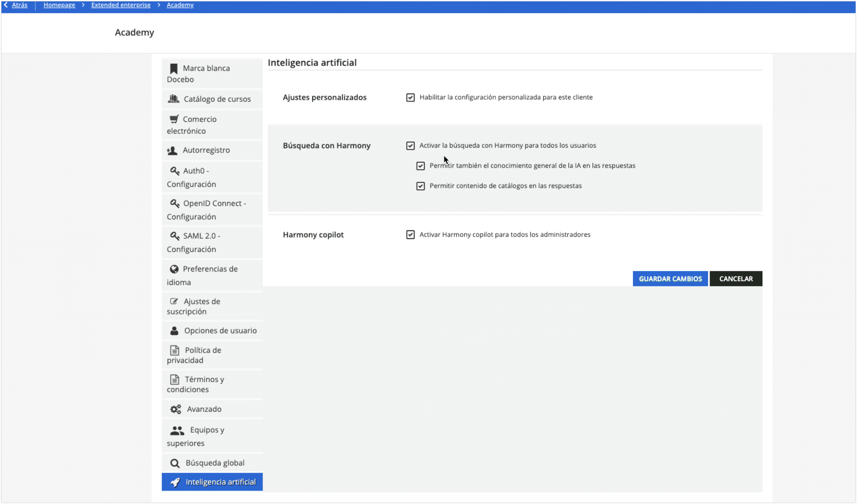Select the Marca blanca Docebo bookmark icon
This screenshot has height=504, width=857.
tap(174, 68)
